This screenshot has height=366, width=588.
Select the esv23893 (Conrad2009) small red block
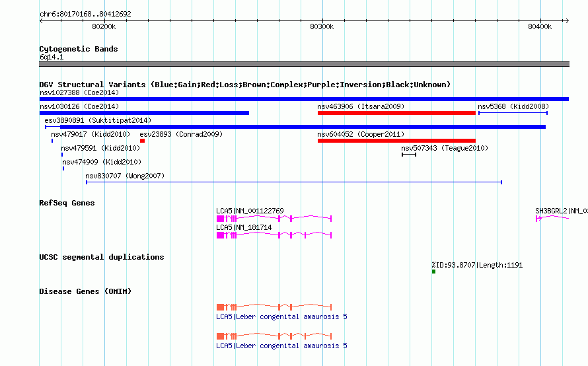(143, 141)
